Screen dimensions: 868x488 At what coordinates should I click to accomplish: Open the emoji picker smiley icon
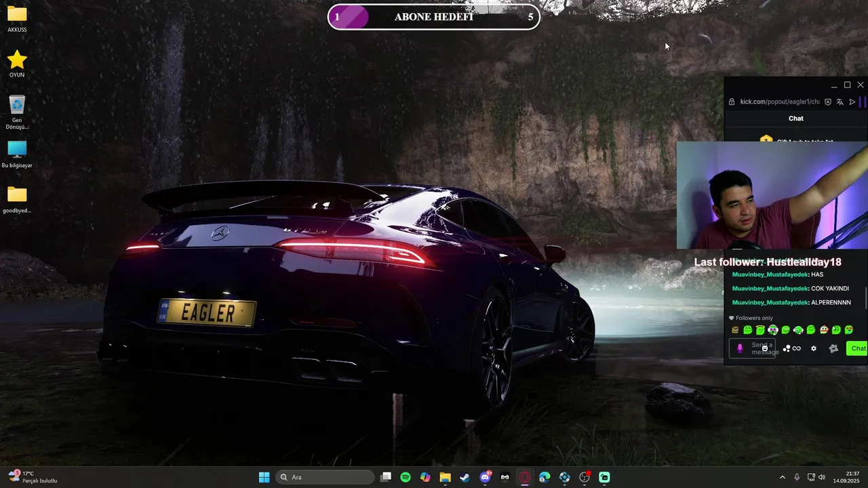coord(765,348)
